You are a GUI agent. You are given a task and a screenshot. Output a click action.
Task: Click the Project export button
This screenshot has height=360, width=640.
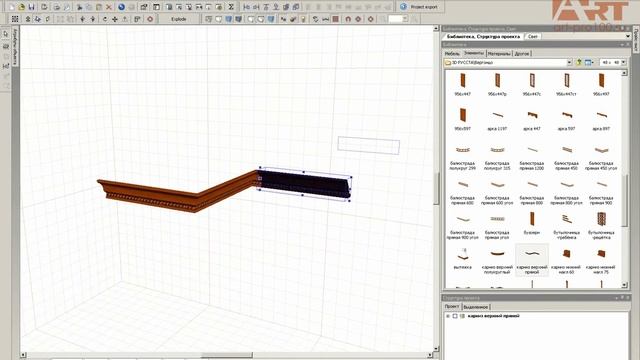pos(419,7)
